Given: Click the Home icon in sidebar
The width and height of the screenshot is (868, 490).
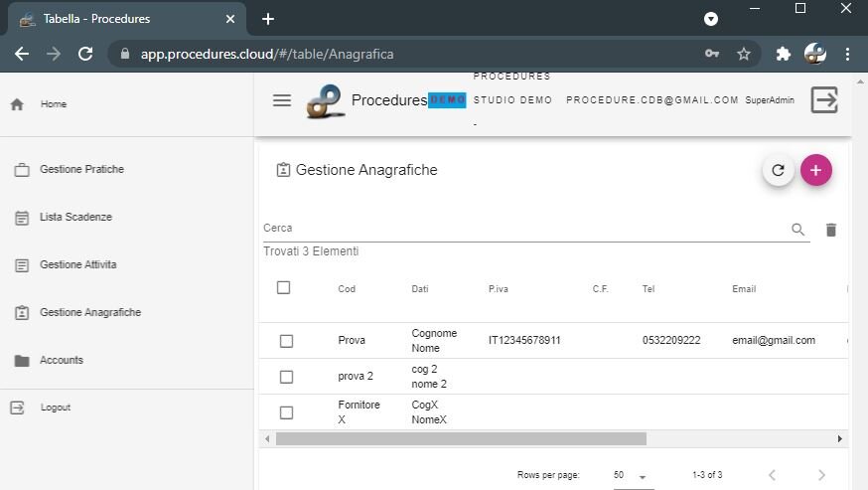Looking at the screenshot, I should point(17,104).
